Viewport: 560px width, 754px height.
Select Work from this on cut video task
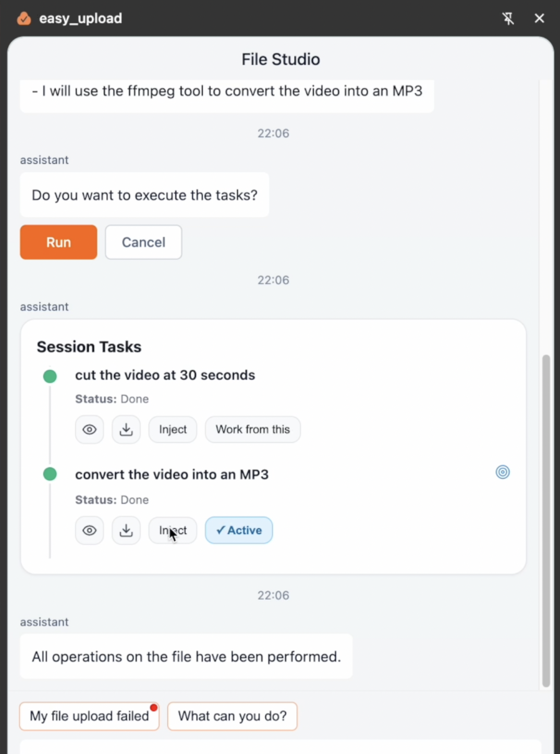[x=253, y=430]
